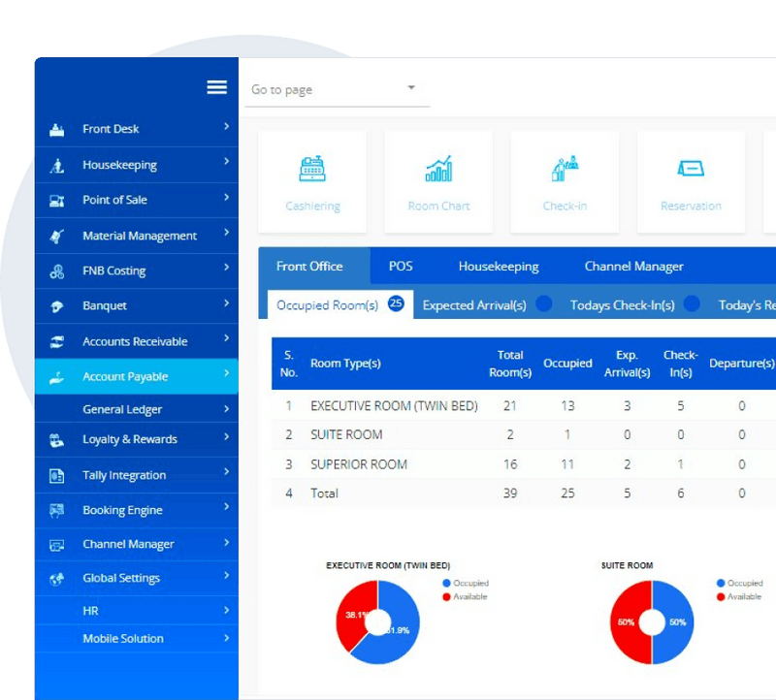Open the Point of Sale module icon
Image resolution: width=776 pixels, height=700 pixels.
coord(57,200)
